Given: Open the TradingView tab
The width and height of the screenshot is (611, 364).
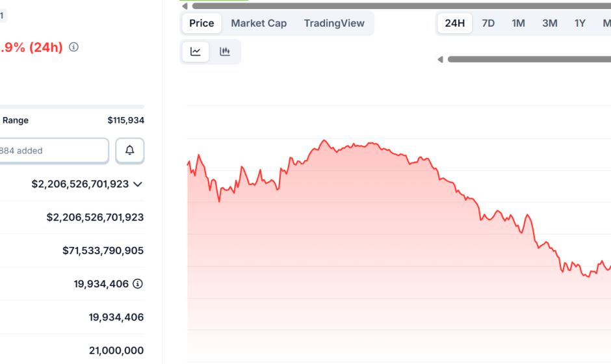Looking at the screenshot, I should (334, 23).
